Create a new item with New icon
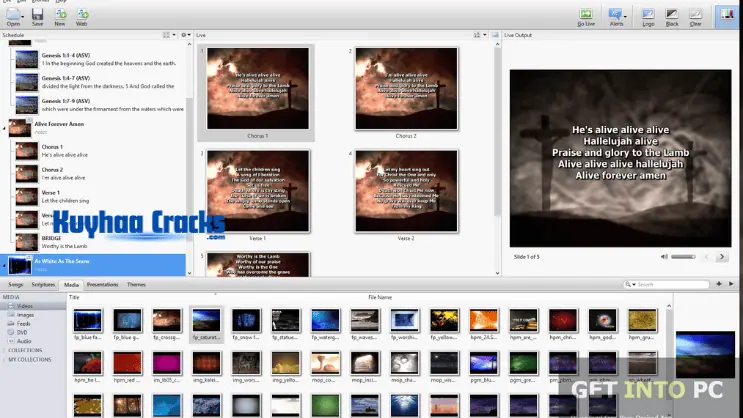The height and width of the screenshot is (418, 743). 60,16
